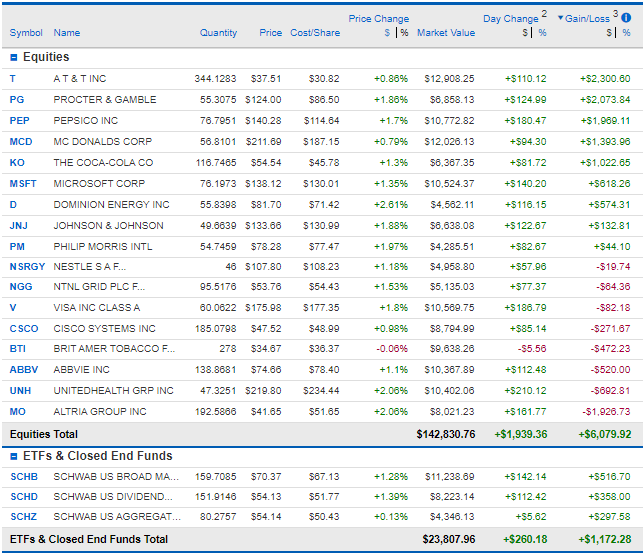Open the T ticker symbol
This screenshot has height=553, width=643.
13,79
